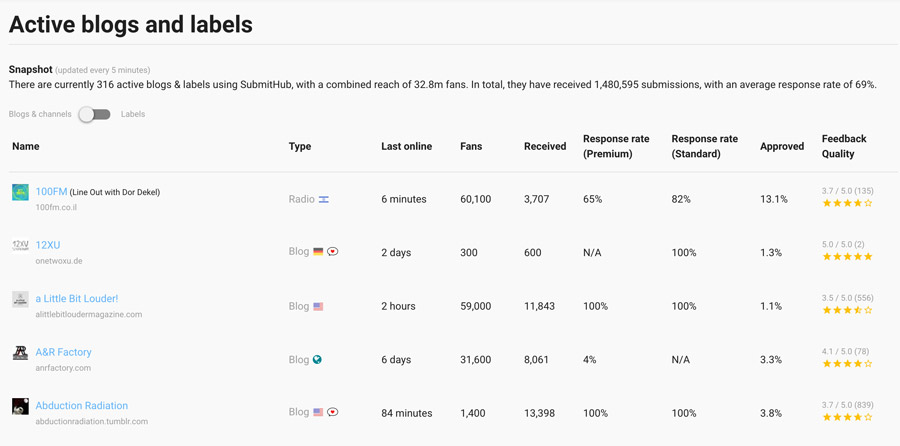Select the Labels option text

(133, 114)
